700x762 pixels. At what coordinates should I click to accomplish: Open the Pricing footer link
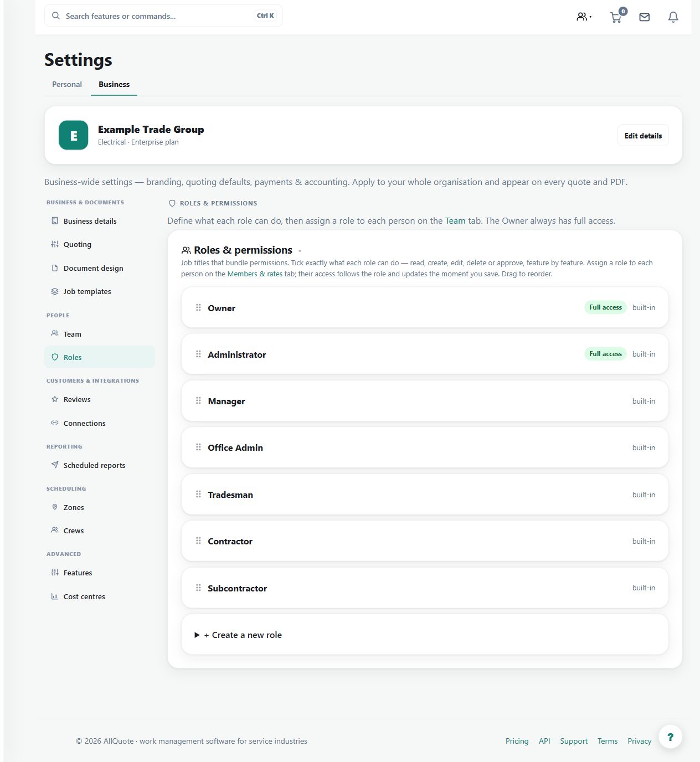pos(517,741)
